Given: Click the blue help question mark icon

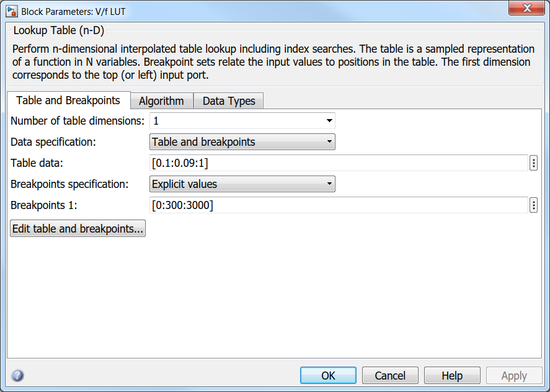Looking at the screenshot, I should point(17,375).
